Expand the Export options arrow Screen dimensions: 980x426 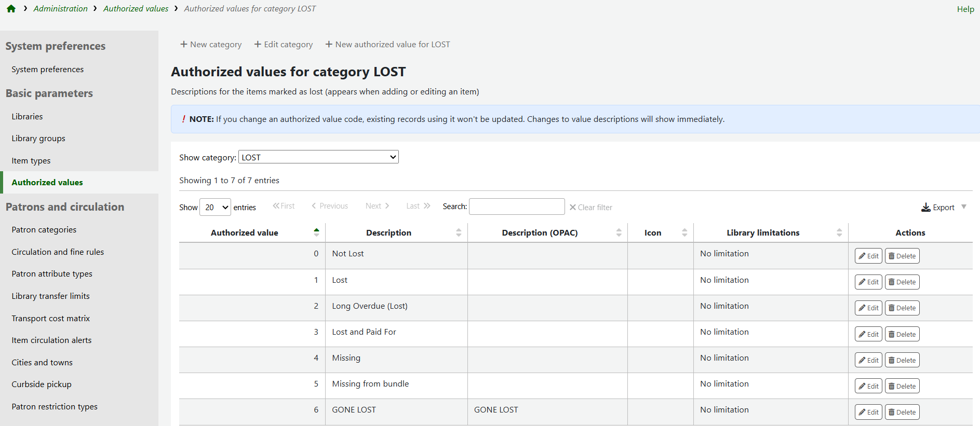point(964,207)
